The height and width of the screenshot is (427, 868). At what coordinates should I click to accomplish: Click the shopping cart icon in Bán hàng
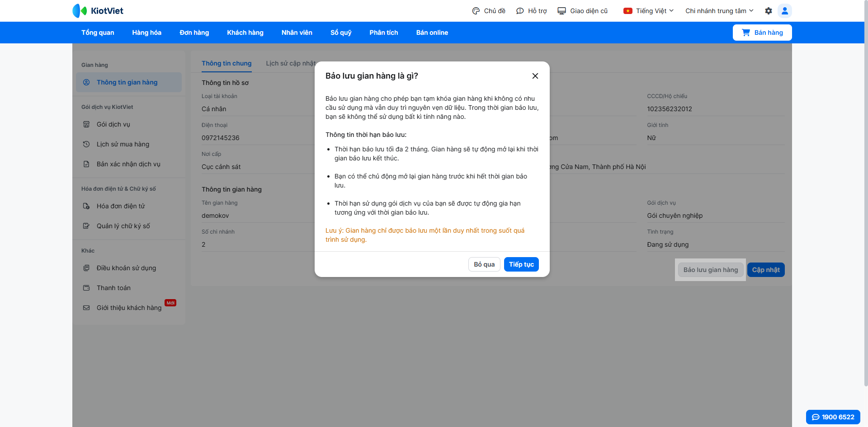click(746, 33)
